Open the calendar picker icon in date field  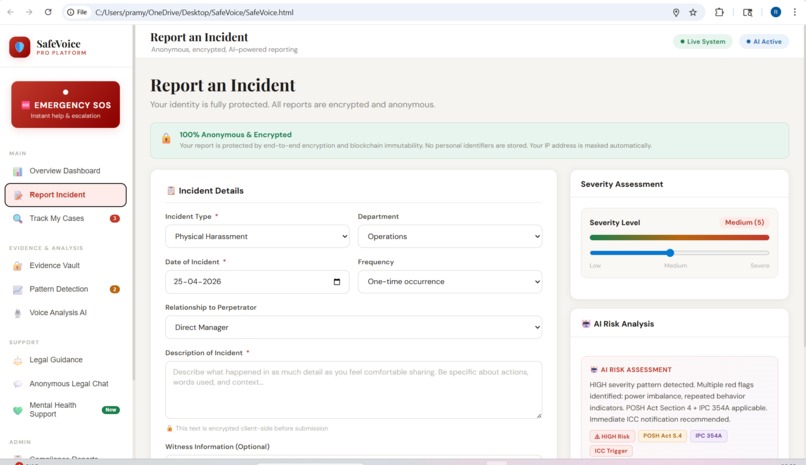coord(337,282)
